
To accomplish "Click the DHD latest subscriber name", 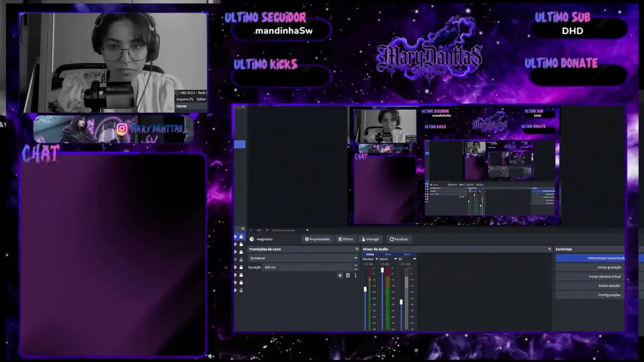I will (x=573, y=31).
